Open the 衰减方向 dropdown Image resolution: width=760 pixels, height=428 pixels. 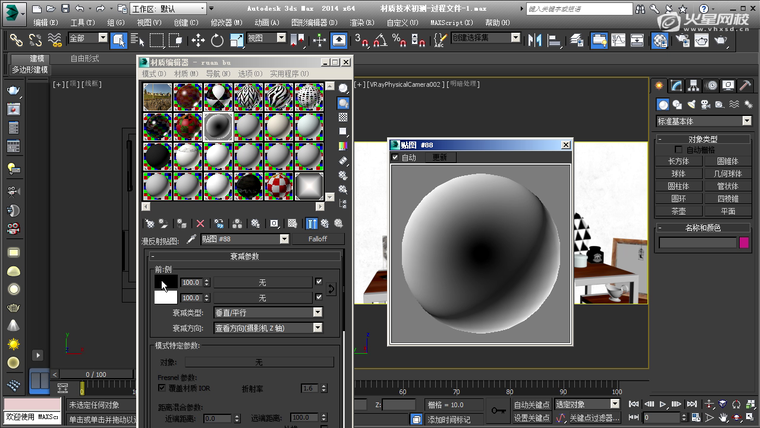tap(268, 327)
